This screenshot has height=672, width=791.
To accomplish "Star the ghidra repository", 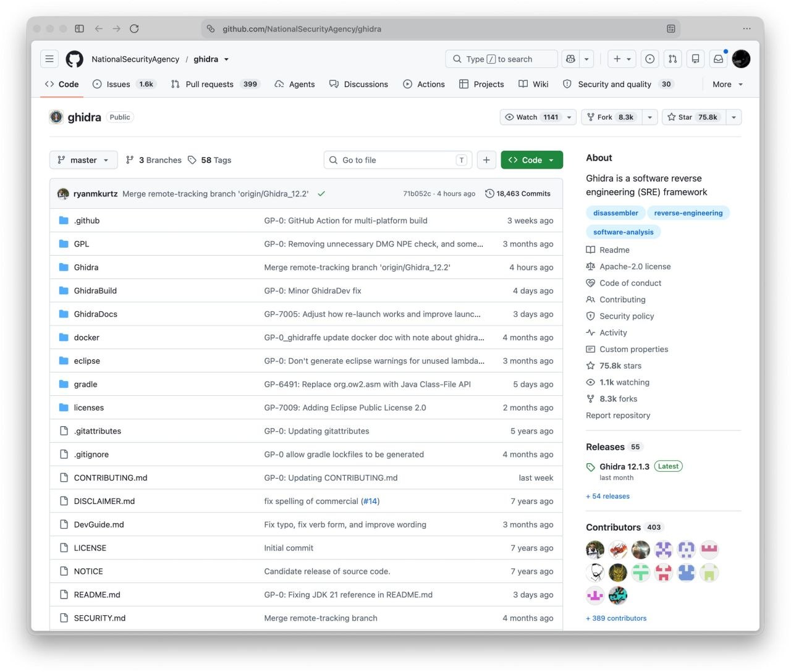I will pos(692,117).
